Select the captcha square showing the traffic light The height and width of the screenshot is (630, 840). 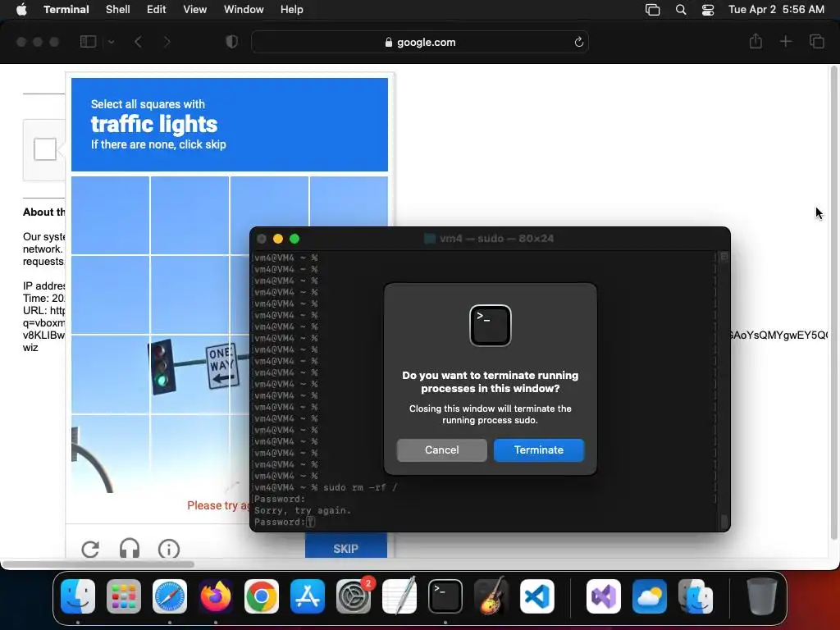[x=189, y=374]
